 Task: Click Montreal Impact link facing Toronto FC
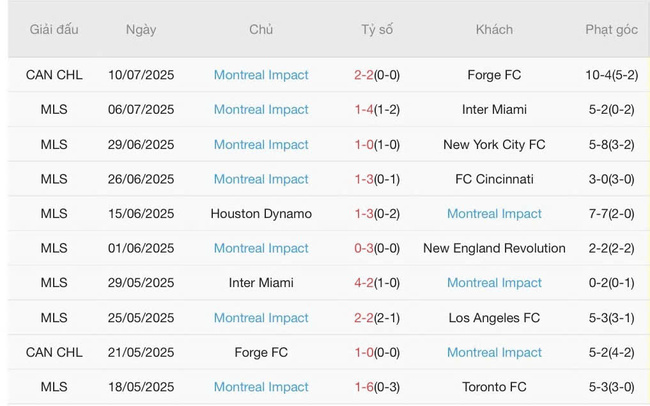point(261,387)
